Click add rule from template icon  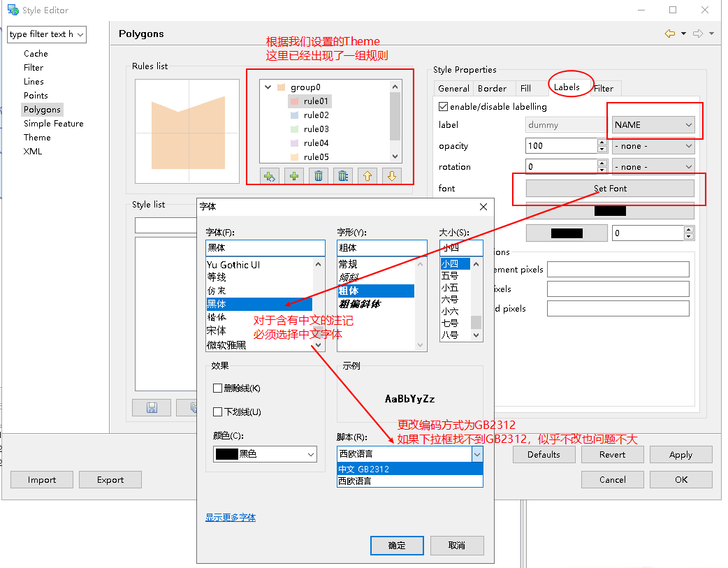point(270,177)
